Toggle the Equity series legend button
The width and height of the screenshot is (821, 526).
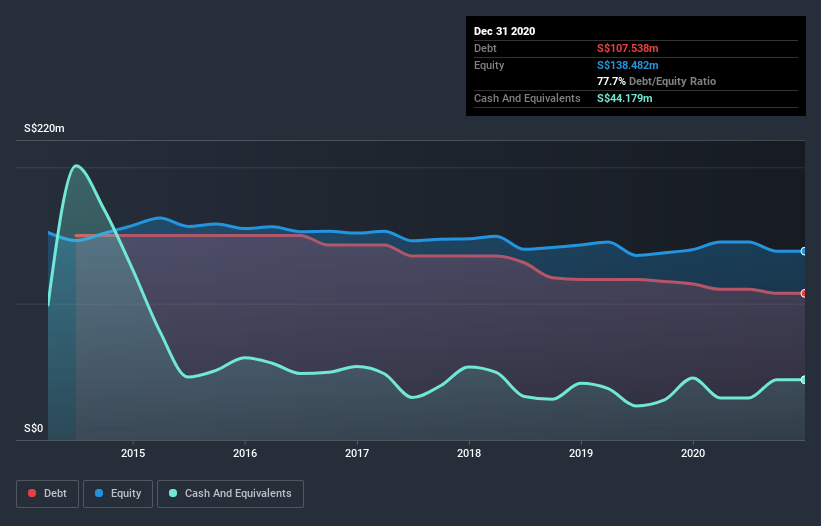point(118,494)
